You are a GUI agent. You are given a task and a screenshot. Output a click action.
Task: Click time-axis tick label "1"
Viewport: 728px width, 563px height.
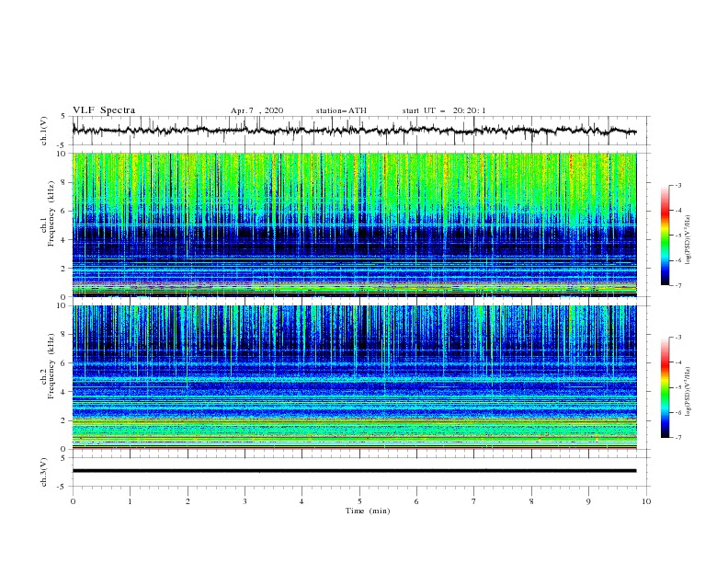[x=130, y=501]
